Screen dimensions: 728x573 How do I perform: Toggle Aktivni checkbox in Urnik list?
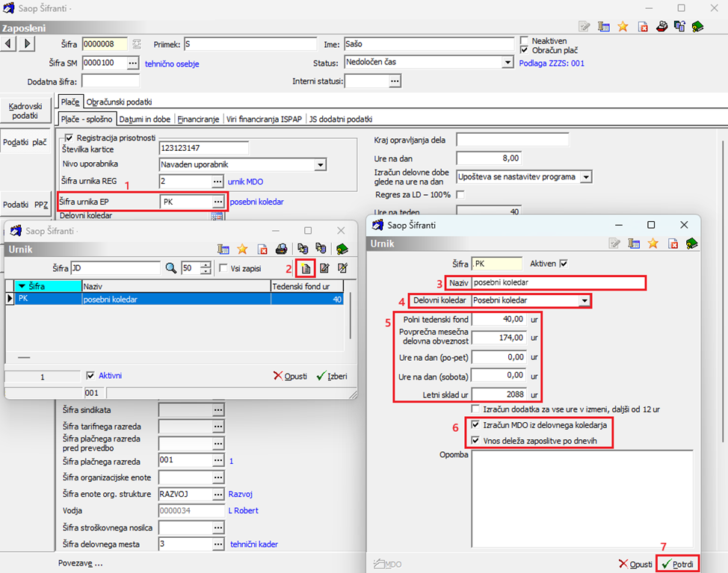tap(90, 376)
